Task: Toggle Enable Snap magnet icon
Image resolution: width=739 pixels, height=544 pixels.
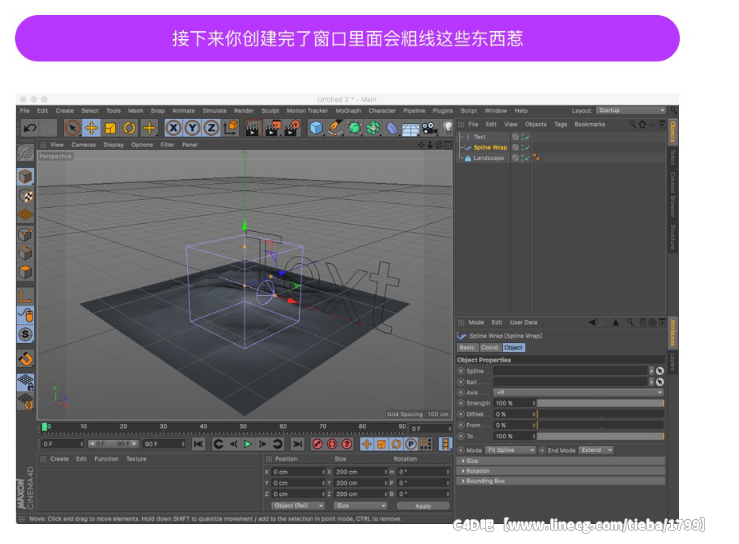Action: point(25,359)
